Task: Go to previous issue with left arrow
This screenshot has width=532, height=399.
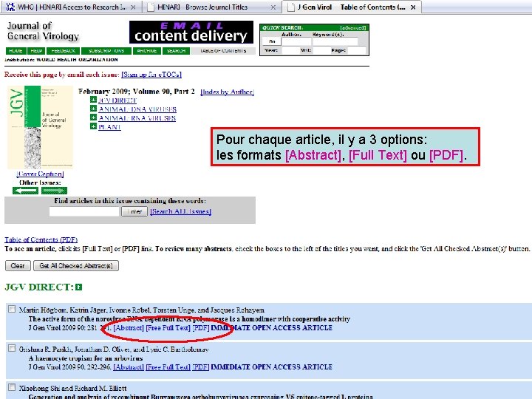Action: pos(25,191)
